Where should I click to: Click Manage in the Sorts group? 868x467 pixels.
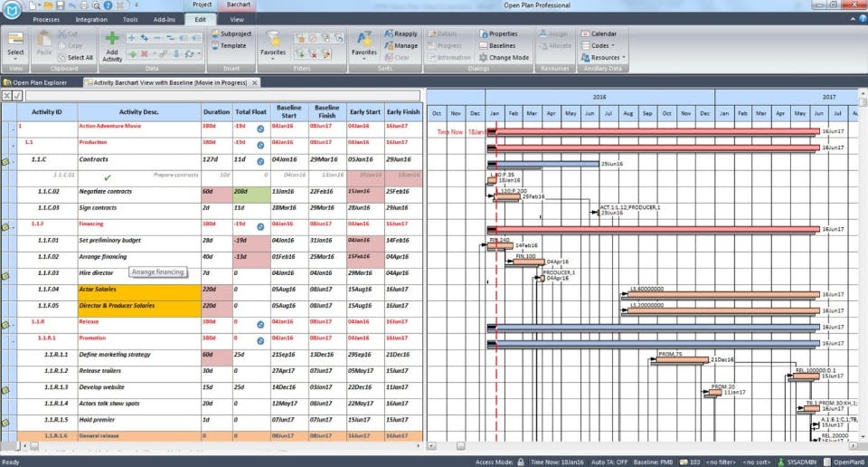401,45
